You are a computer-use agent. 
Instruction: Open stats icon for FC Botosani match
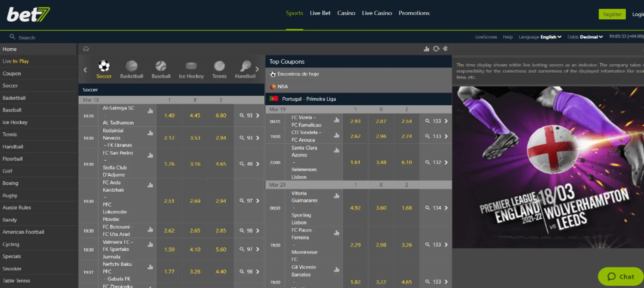tap(150, 230)
